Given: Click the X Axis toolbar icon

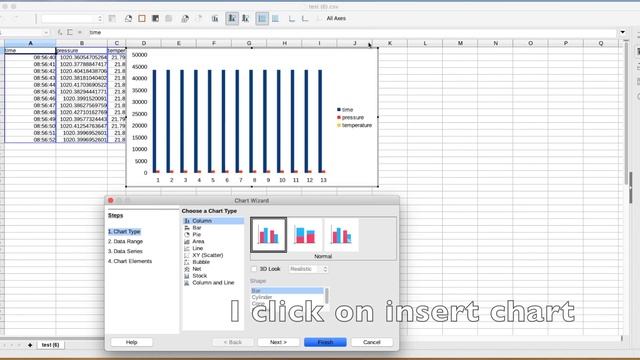Looking at the screenshot, I should [291, 18].
